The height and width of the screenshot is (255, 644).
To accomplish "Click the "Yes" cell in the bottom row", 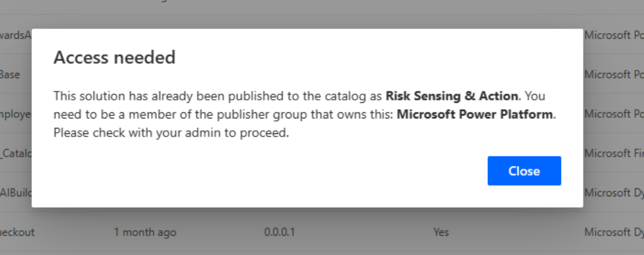I will (441, 232).
